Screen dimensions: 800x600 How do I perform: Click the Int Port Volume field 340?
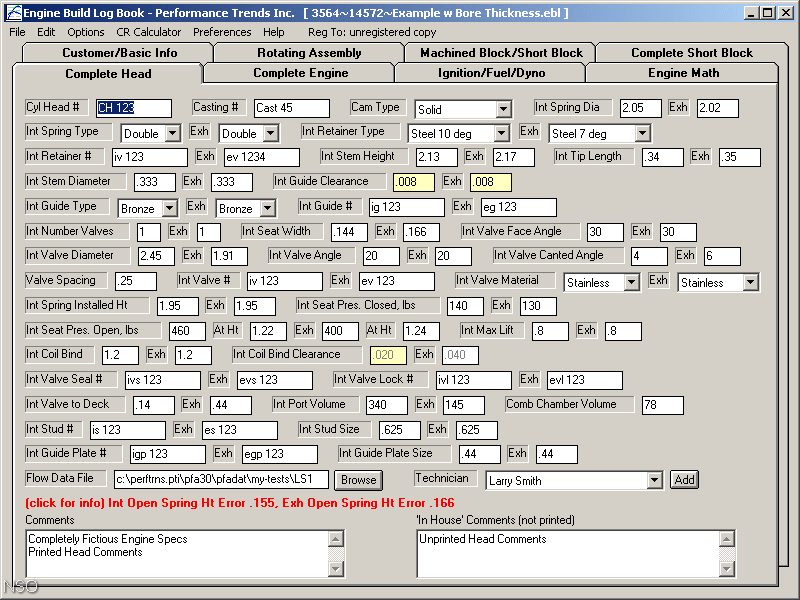pos(387,405)
